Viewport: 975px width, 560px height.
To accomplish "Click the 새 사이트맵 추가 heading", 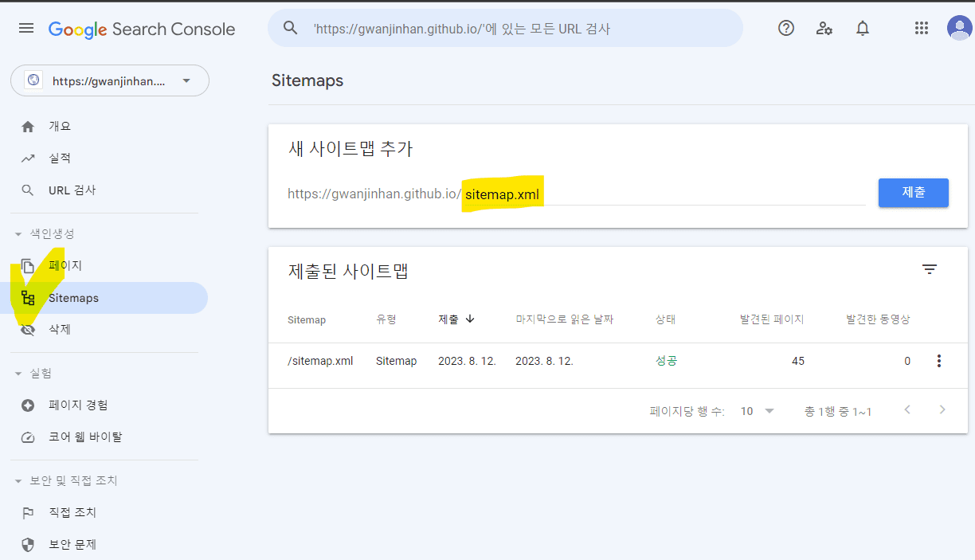I will click(x=350, y=149).
